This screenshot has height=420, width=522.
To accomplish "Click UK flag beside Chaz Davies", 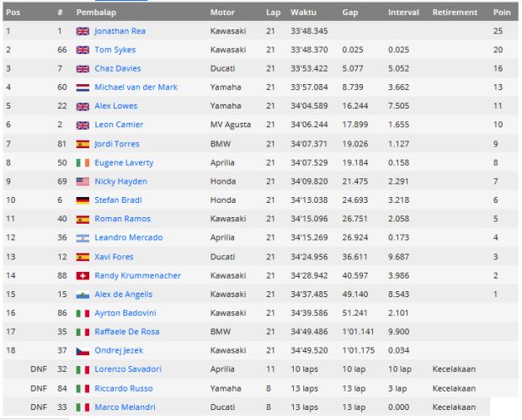I will point(83,68).
